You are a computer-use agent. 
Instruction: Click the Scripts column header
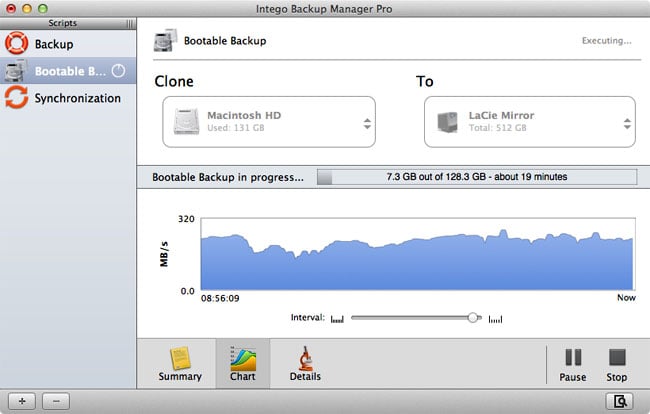click(63, 23)
